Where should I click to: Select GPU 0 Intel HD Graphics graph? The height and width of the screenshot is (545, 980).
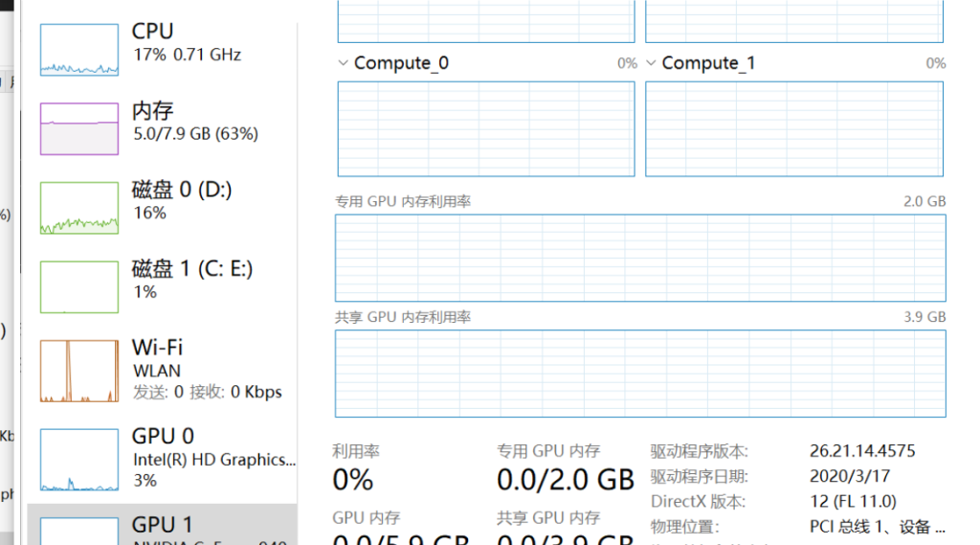point(79,460)
